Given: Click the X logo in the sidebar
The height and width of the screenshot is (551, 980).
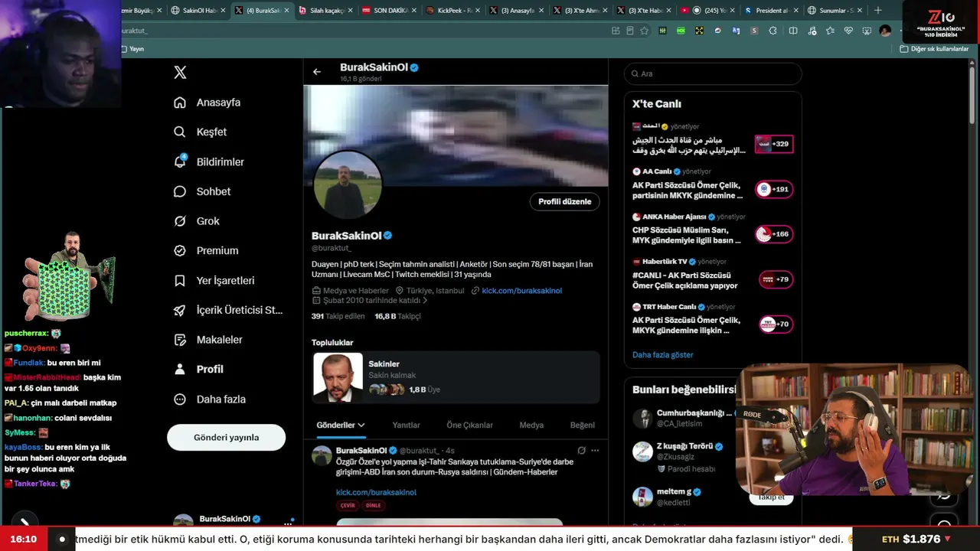Looking at the screenshot, I should (180, 73).
